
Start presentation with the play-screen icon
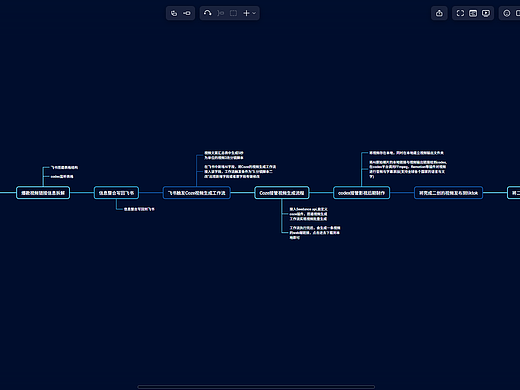486,13
